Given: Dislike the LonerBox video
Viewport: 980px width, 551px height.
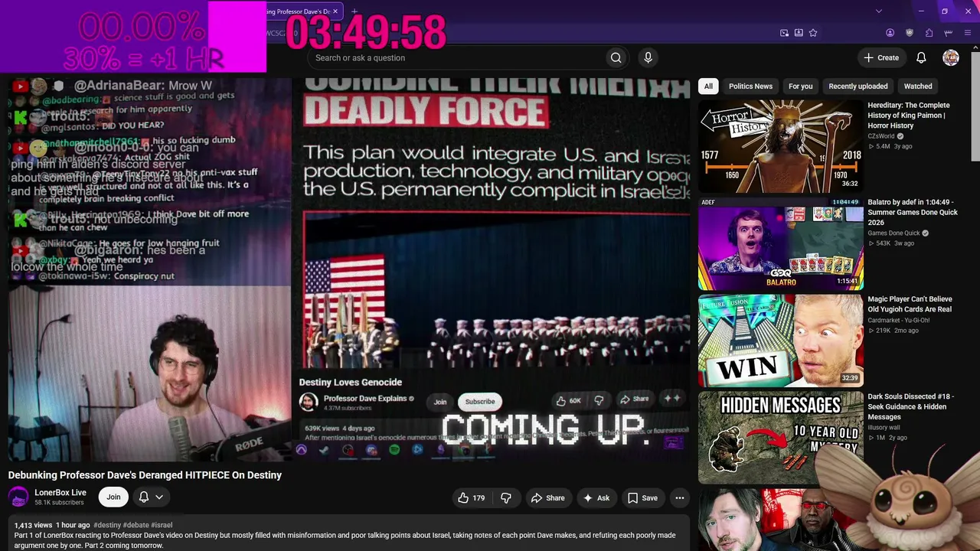Looking at the screenshot, I should pyautogui.click(x=506, y=498).
